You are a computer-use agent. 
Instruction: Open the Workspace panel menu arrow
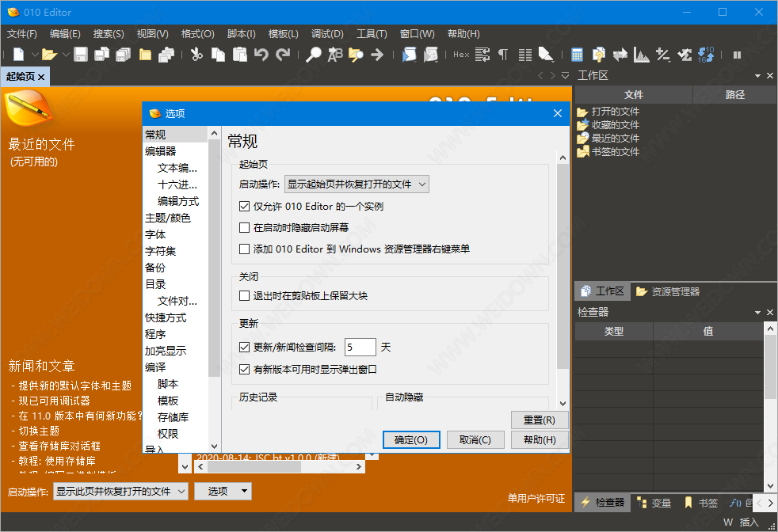pos(757,76)
